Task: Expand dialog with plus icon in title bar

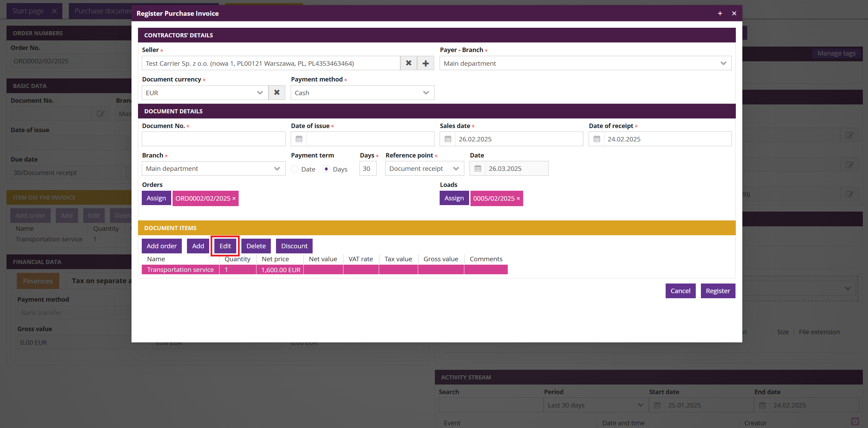Action: [x=720, y=13]
